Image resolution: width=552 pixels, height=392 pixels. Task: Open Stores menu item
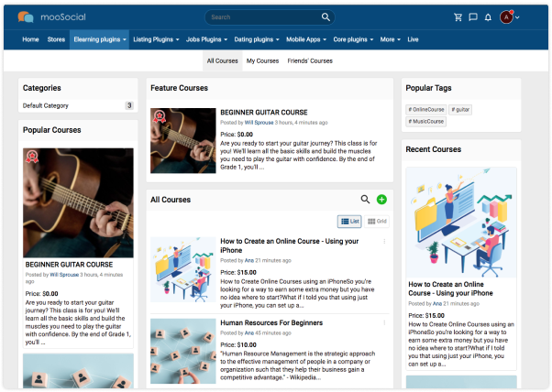click(x=56, y=39)
